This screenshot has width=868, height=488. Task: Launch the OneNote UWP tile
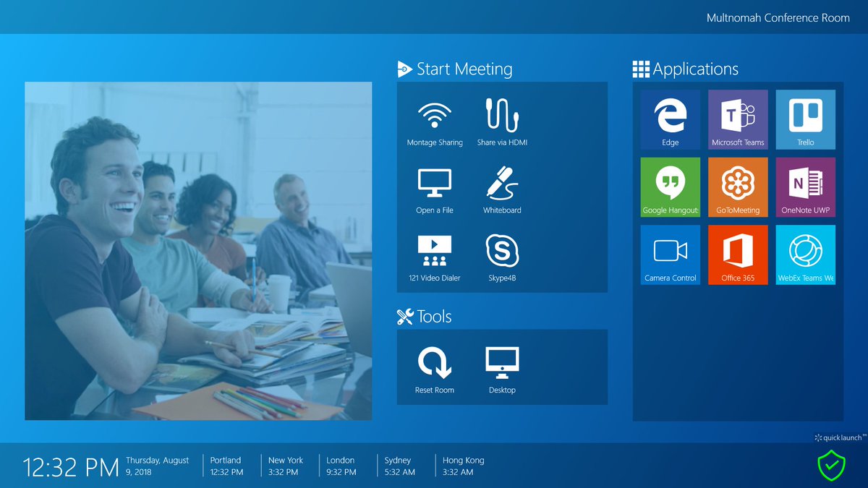coord(806,187)
